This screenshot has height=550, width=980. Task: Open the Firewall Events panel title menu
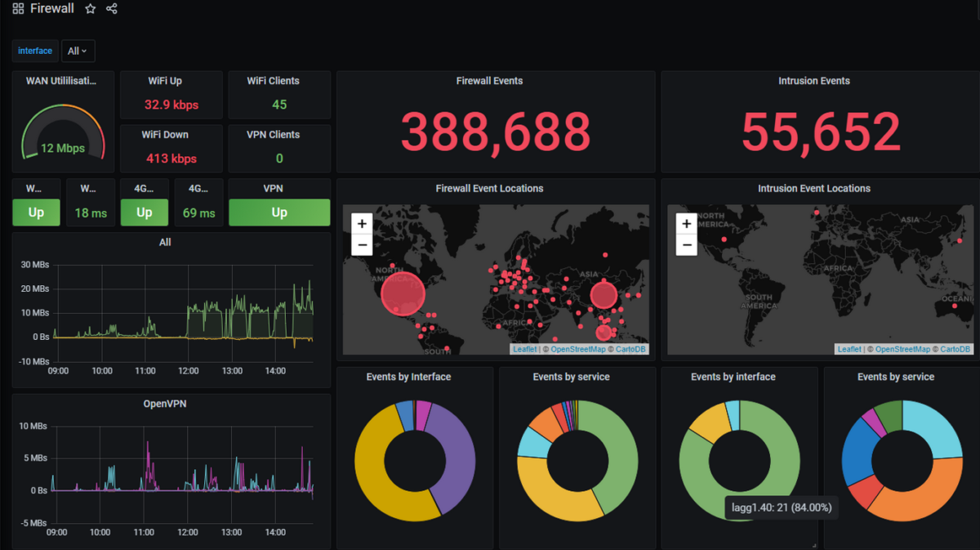(490, 81)
